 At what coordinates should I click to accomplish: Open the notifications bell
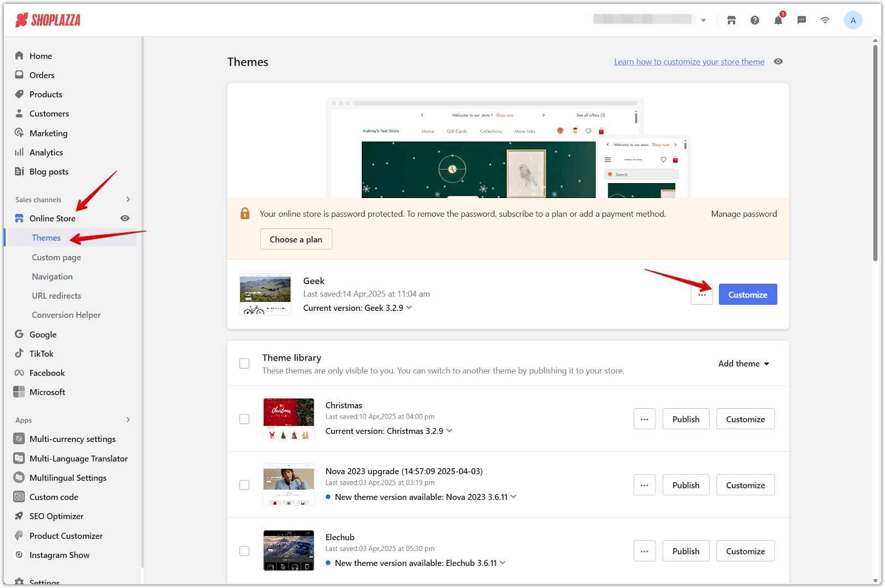pyautogui.click(x=778, y=20)
